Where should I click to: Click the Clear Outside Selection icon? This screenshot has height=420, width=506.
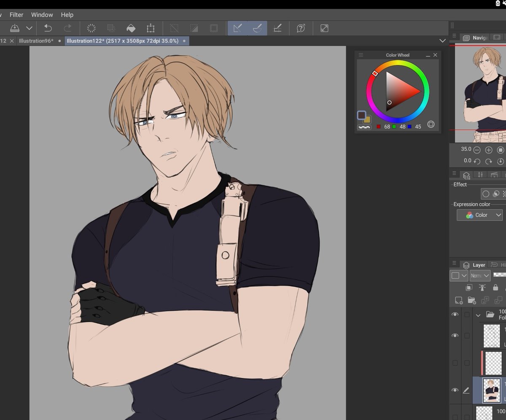pos(111,28)
